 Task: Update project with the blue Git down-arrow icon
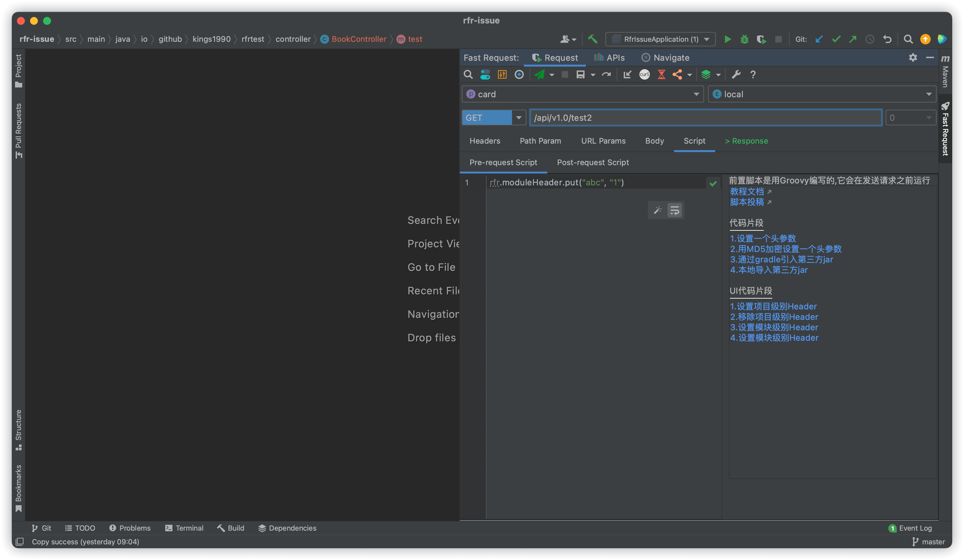[x=819, y=39]
